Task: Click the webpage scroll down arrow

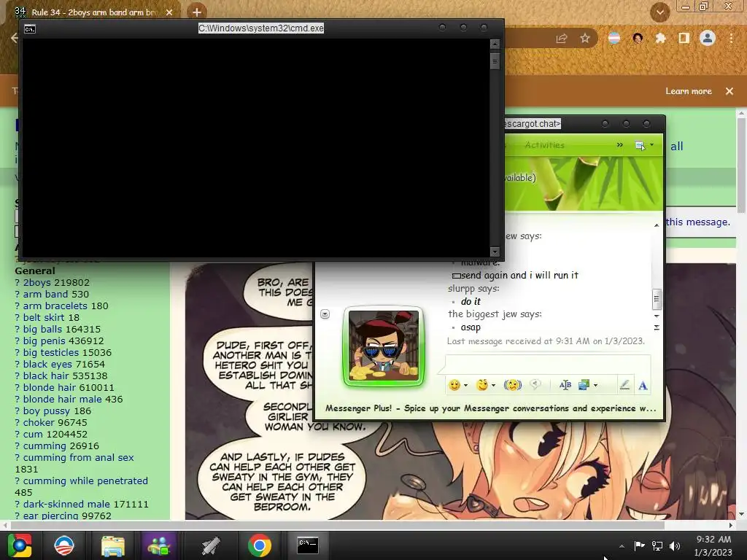Action: point(741,514)
